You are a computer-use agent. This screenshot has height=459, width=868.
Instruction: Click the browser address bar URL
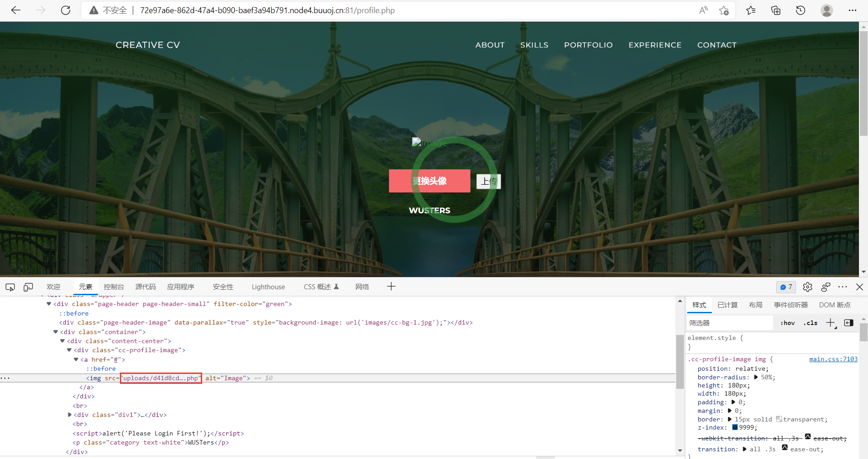(267, 10)
